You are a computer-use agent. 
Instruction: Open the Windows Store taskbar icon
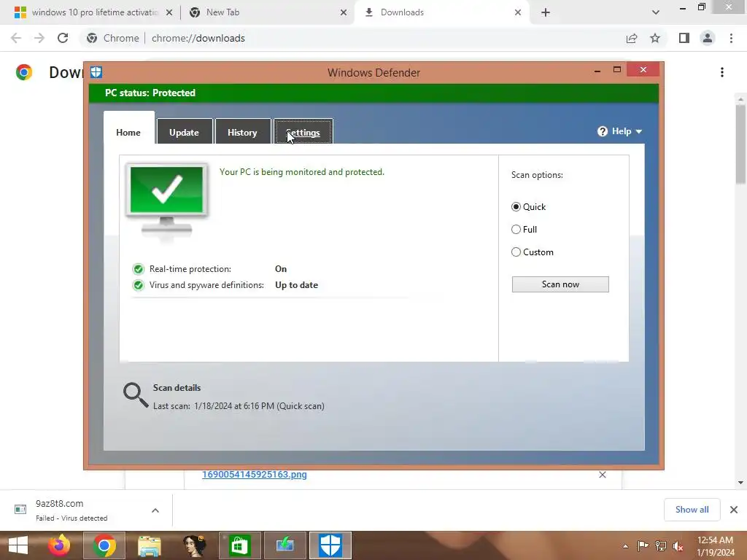pyautogui.click(x=239, y=545)
